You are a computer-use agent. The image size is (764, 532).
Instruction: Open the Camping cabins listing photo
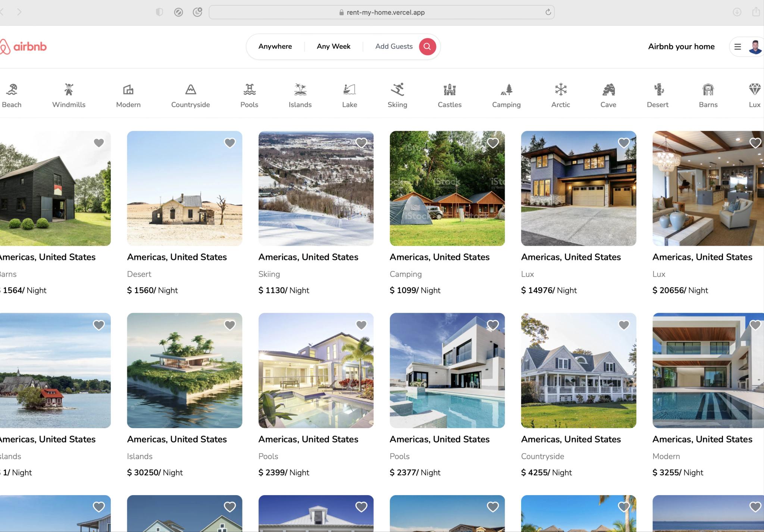(447, 188)
